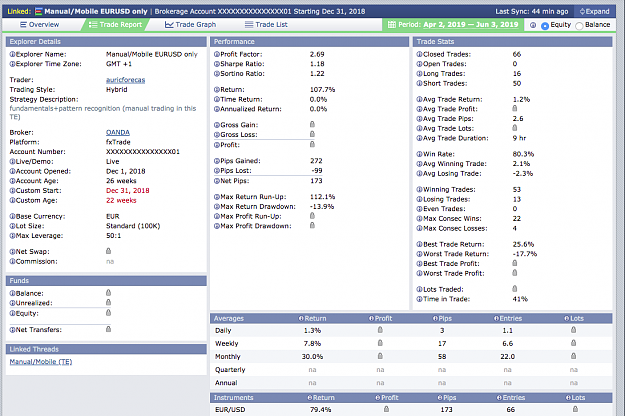Click the 80.3% Win Rate value

tap(523, 154)
